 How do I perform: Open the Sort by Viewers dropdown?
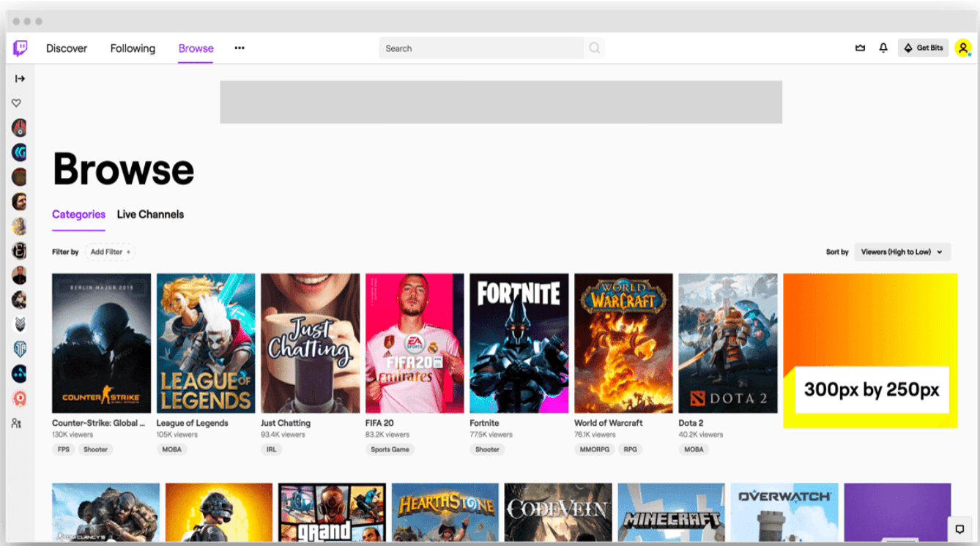[x=902, y=252]
